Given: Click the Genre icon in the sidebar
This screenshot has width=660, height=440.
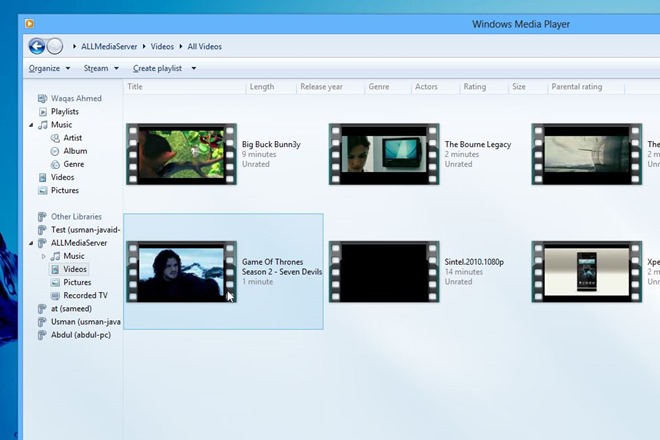Looking at the screenshot, I should pos(55,164).
